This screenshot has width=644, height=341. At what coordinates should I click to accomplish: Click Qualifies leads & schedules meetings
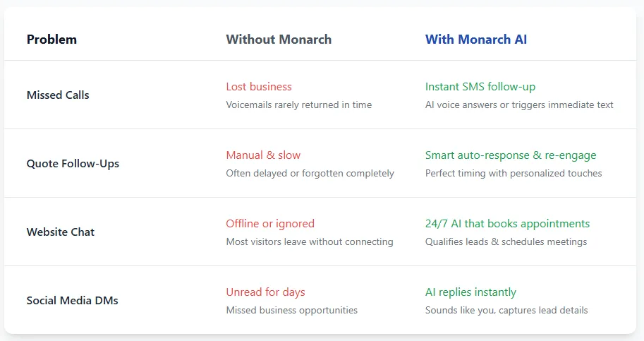pyautogui.click(x=506, y=241)
